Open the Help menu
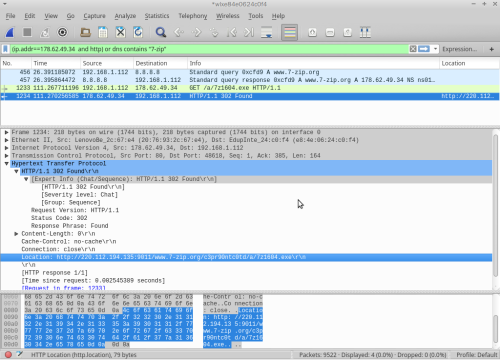The height and width of the screenshot is (360, 500). pos(278,16)
